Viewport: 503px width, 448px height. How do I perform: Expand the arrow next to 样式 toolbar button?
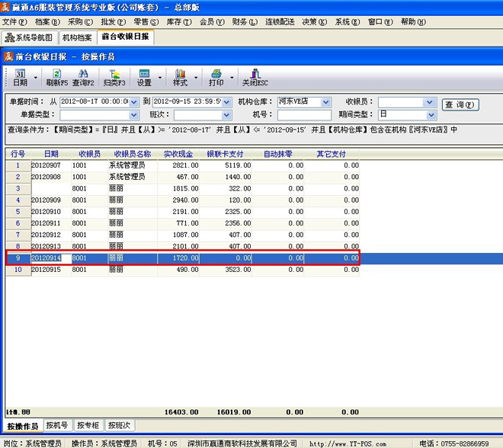196,78
